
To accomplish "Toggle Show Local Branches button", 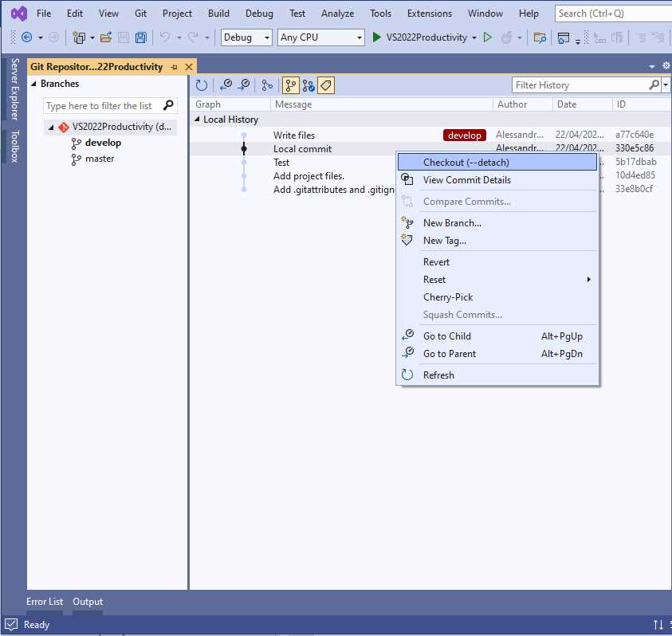I will (x=291, y=85).
